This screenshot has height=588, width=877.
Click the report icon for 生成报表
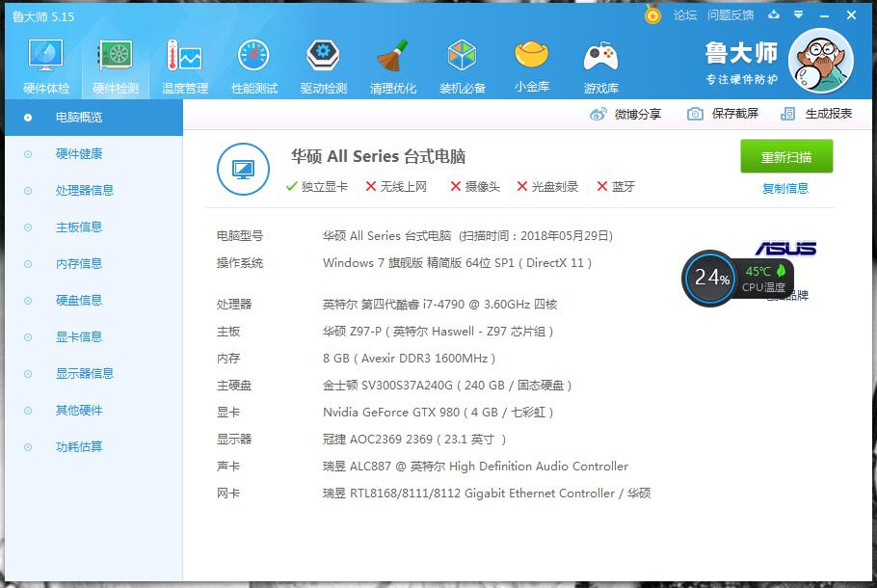pos(787,114)
